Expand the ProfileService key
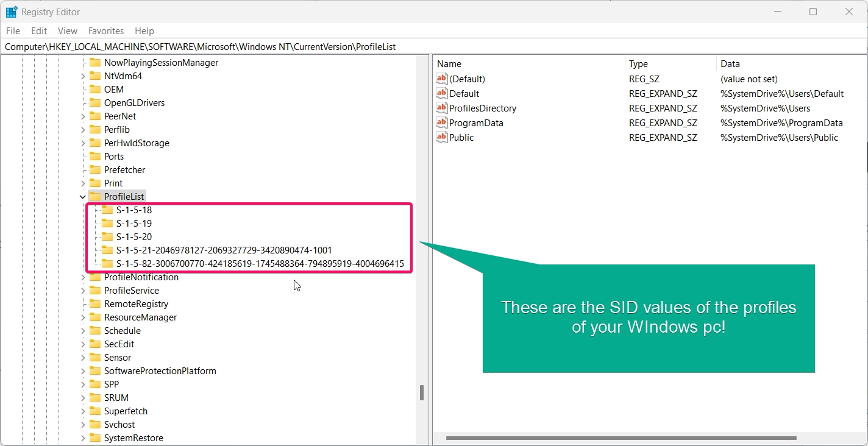Viewport: 868px width, 446px height. coord(83,291)
